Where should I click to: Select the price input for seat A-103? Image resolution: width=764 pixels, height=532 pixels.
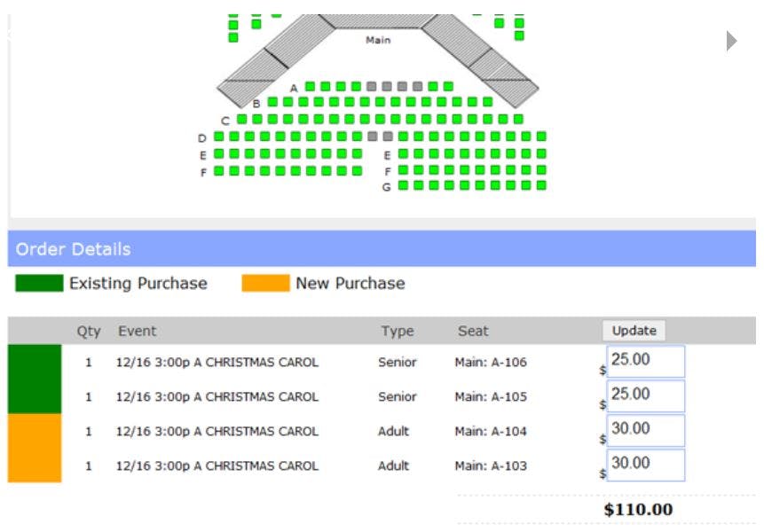pos(645,465)
